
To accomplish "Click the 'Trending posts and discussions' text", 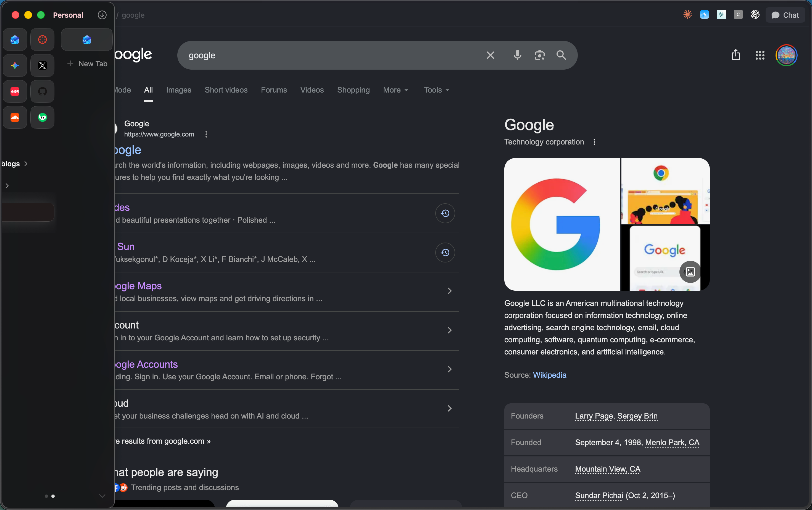I will point(185,487).
